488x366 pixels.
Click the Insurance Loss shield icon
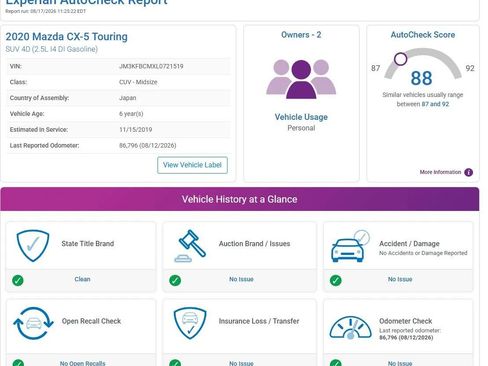(190, 323)
